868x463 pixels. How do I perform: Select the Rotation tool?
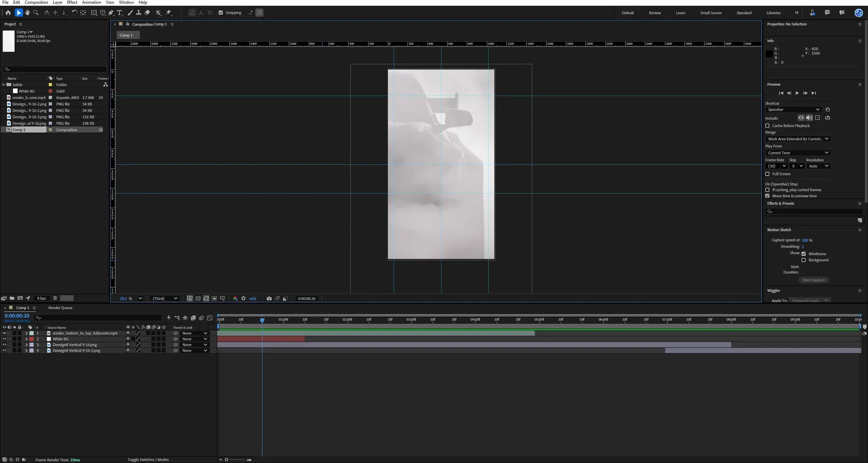(x=74, y=13)
